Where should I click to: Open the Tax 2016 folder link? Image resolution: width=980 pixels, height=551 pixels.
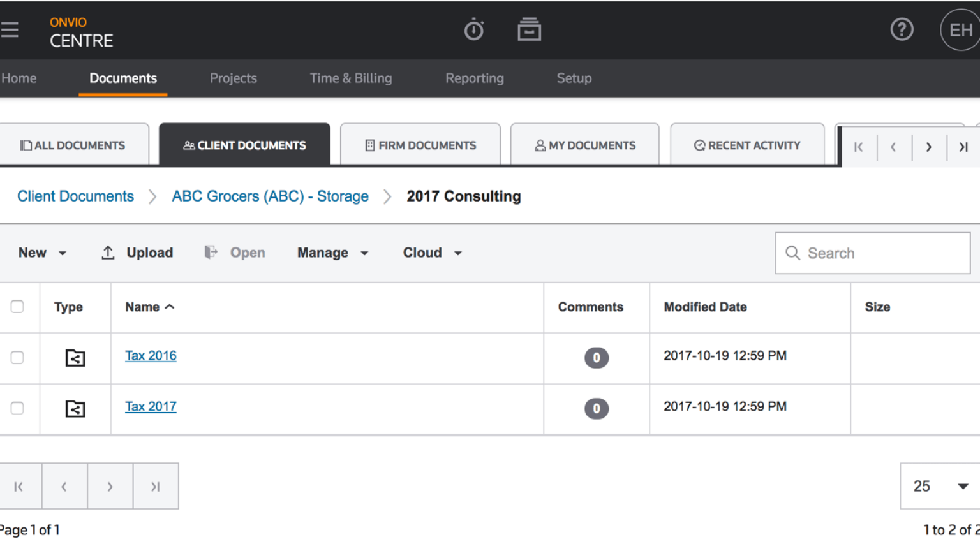coord(151,356)
